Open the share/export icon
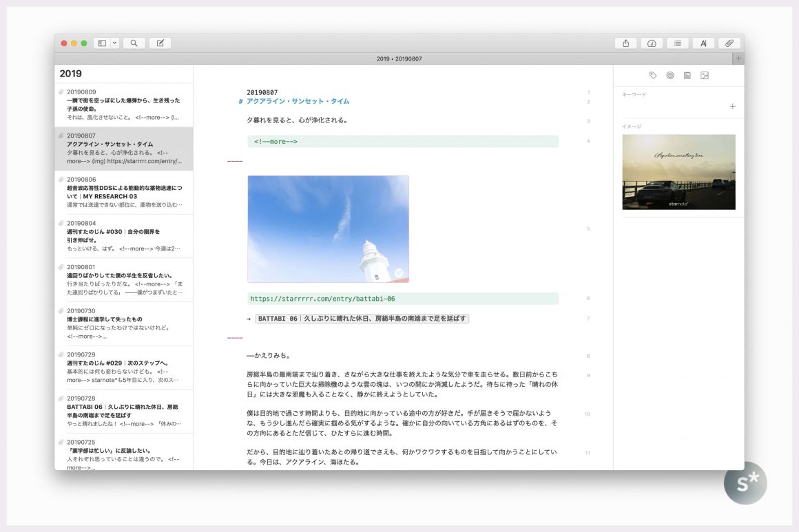 pyautogui.click(x=625, y=43)
